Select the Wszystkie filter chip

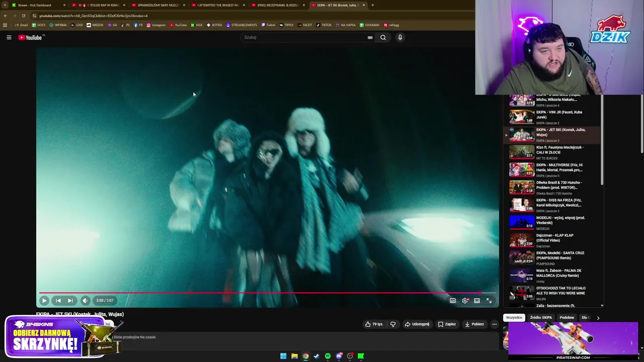pos(514,318)
